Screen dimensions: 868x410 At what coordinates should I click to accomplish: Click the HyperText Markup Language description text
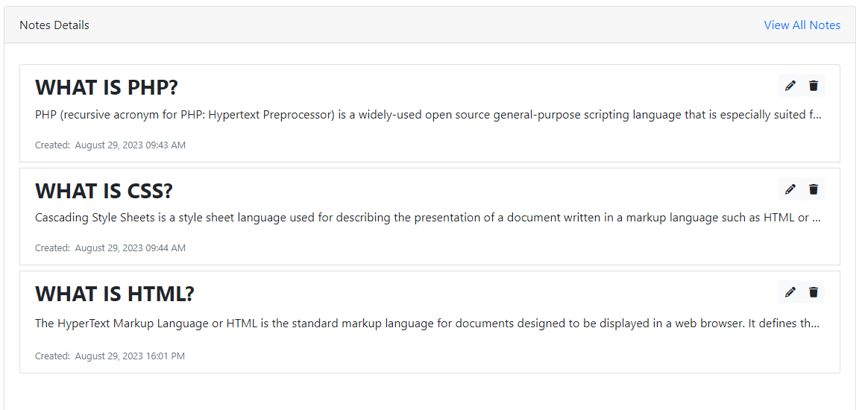(x=428, y=324)
